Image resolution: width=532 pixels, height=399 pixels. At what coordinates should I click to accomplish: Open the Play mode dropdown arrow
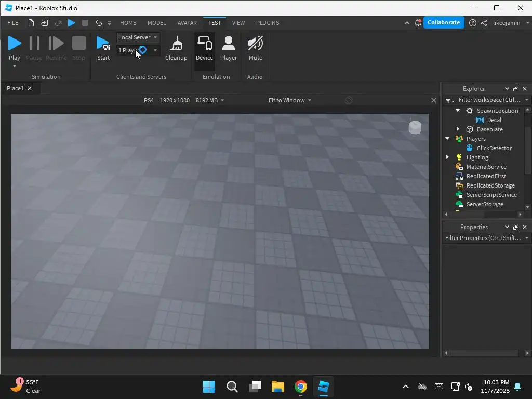[x=14, y=66]
